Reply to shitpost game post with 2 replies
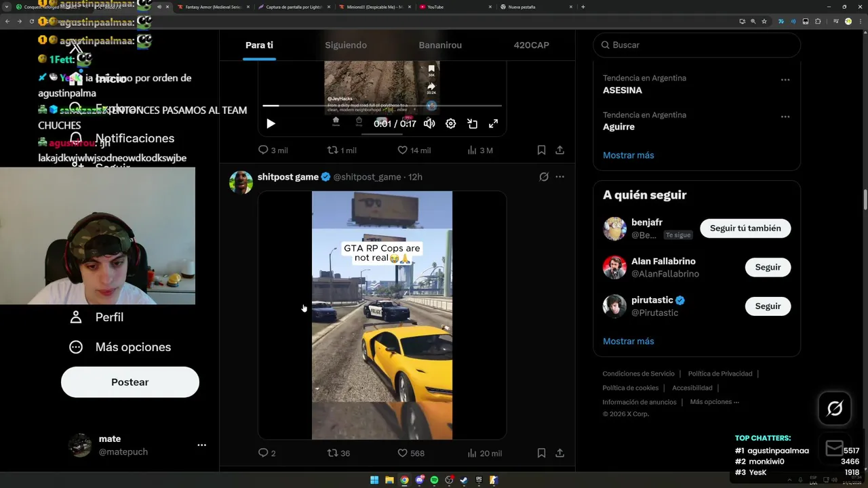The width and height of the screenshot is (868, 488). tap(267, 453)
